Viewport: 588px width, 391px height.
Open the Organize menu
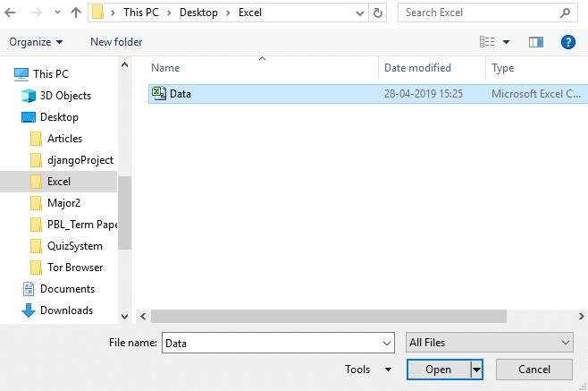(36, 42)
